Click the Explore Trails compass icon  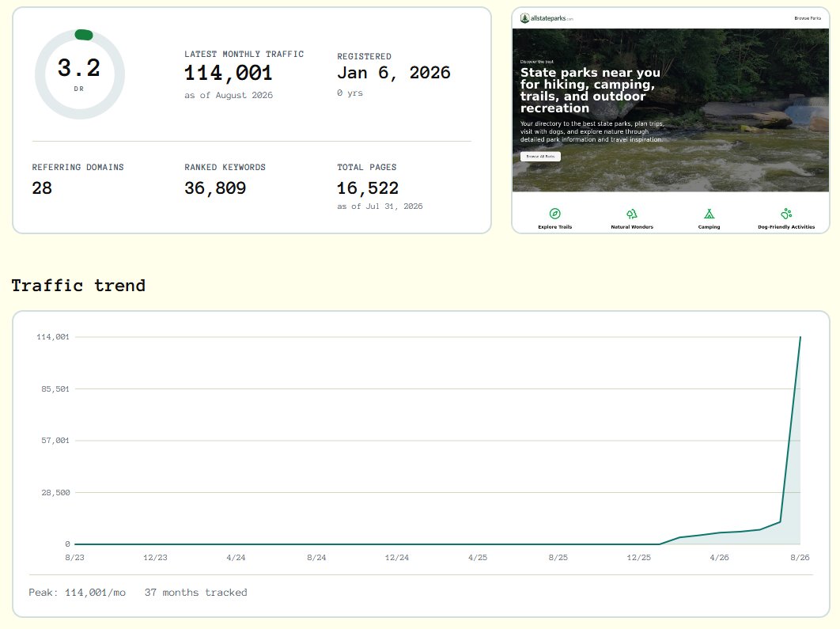(555, 214)
